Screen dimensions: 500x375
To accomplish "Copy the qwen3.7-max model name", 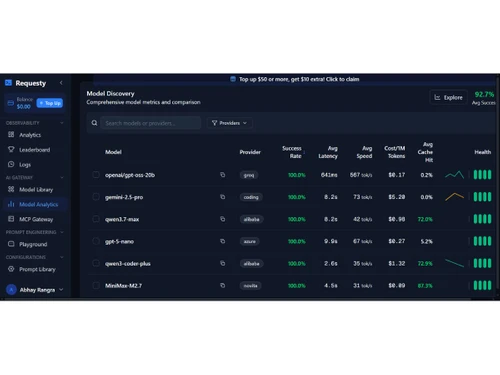I will click(x=223, y=219).
